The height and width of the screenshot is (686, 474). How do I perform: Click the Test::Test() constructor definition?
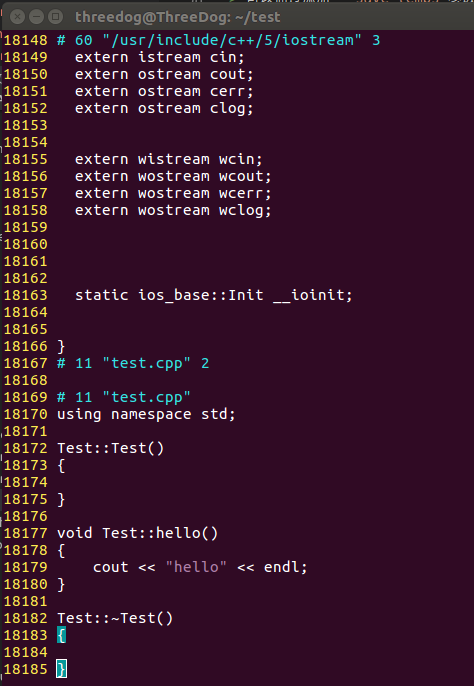tap(111, 448)
